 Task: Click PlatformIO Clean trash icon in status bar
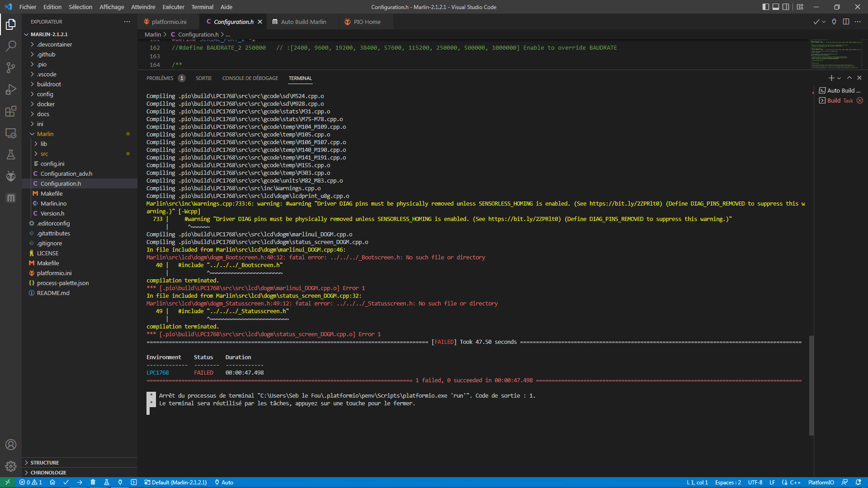coord(93,482)
